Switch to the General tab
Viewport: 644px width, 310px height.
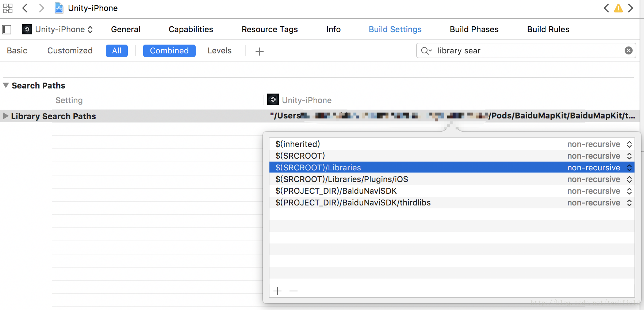coord(126,29)
